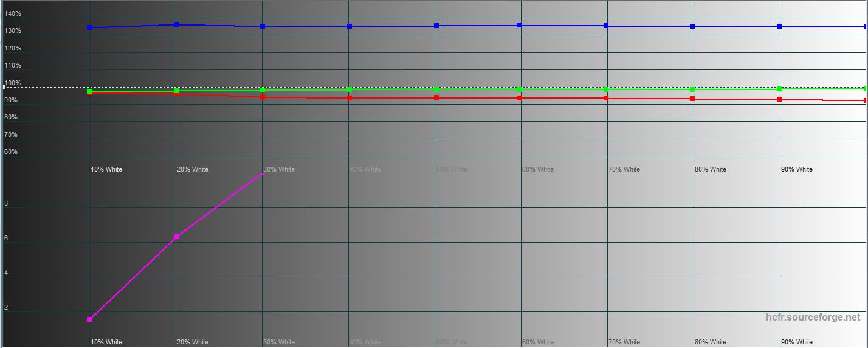This screenshot has width=868, height=348.
Task: Select bottom-most "70% White" axis label
Action: pos(624,342)
